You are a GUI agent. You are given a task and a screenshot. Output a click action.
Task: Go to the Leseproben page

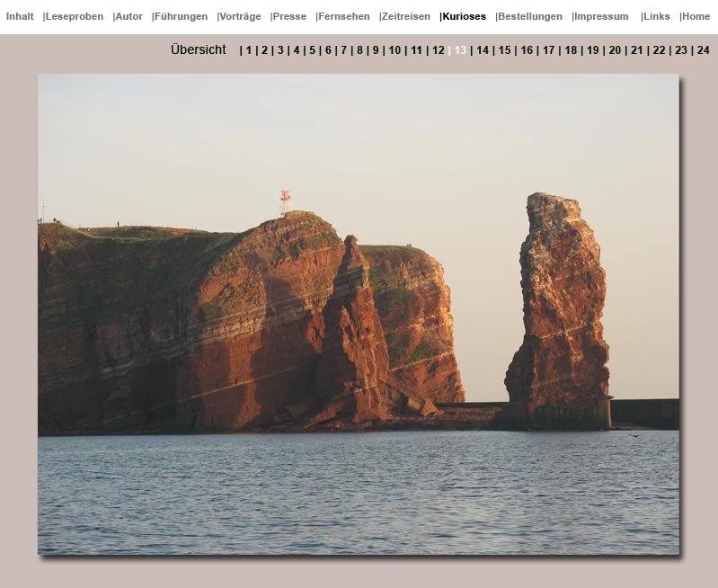74,16
